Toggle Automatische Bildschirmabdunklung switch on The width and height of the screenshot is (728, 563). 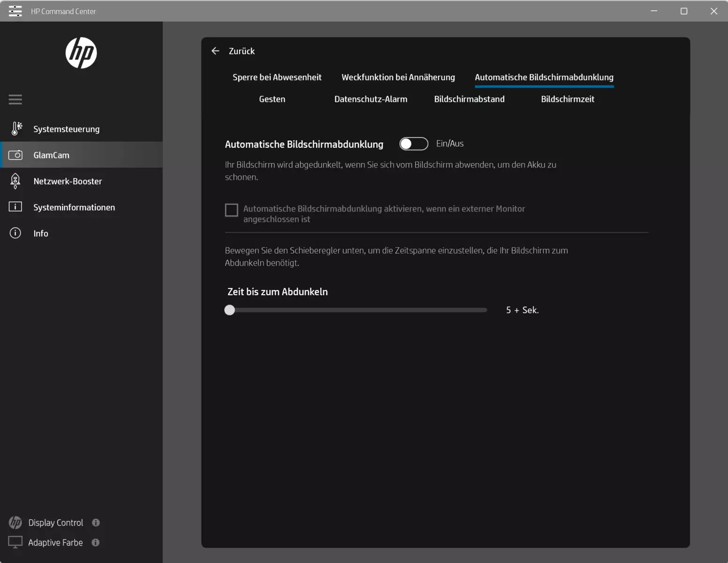tap(414, 144)
